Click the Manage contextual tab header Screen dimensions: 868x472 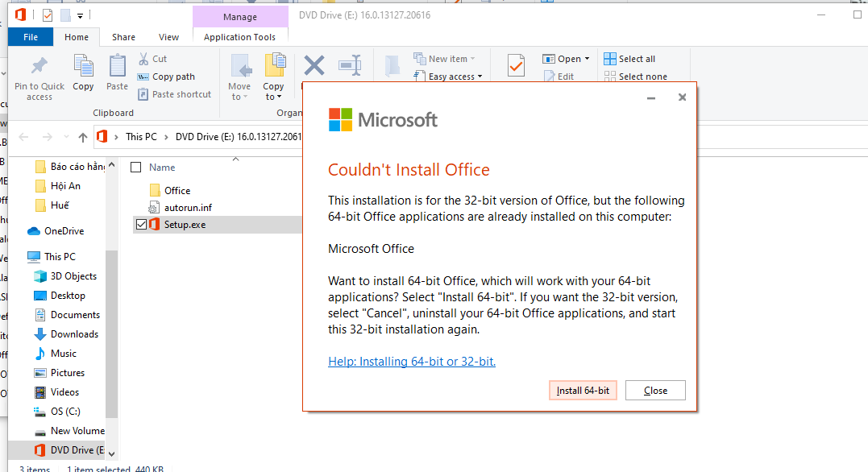[240, 17]
